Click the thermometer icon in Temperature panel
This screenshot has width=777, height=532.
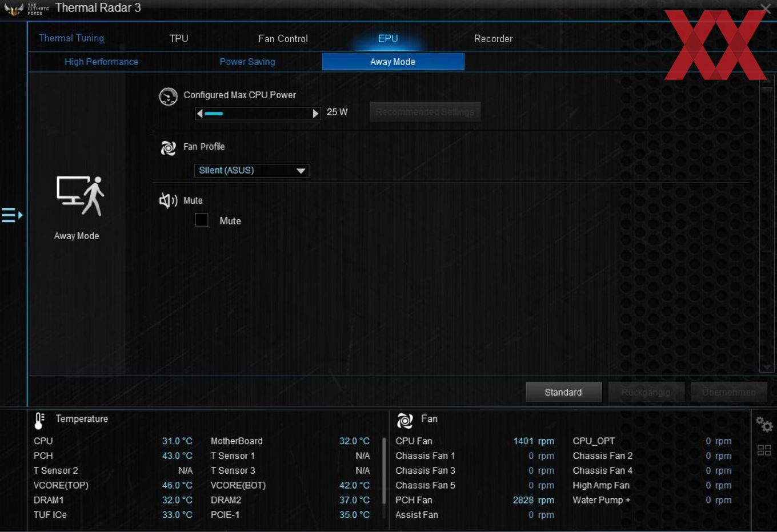click(x=39, y=421)
